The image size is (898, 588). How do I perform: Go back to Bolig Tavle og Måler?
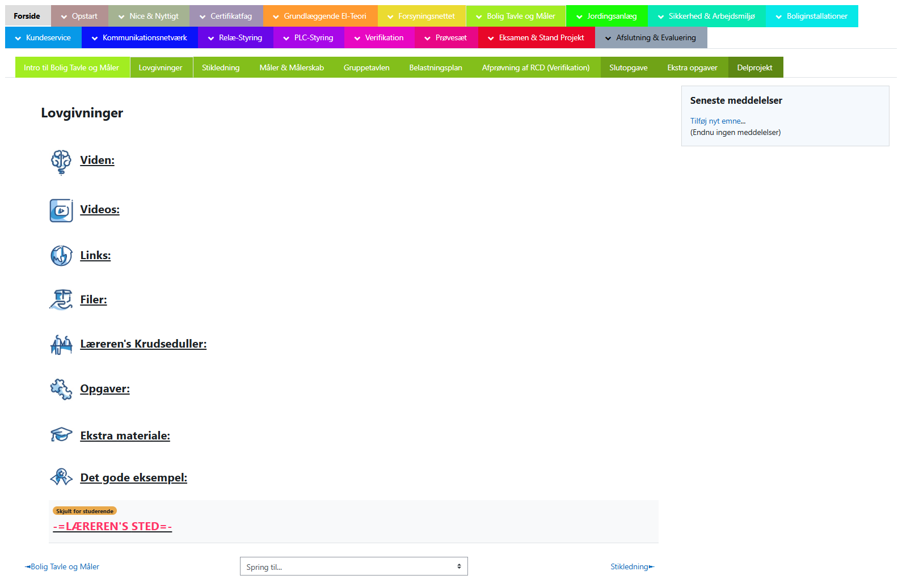coord(62,566)
